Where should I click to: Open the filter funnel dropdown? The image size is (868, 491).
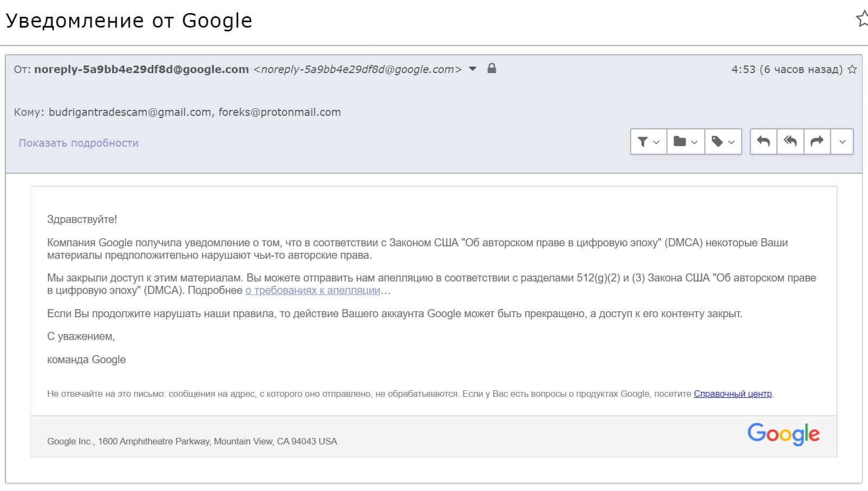[649, 142]
